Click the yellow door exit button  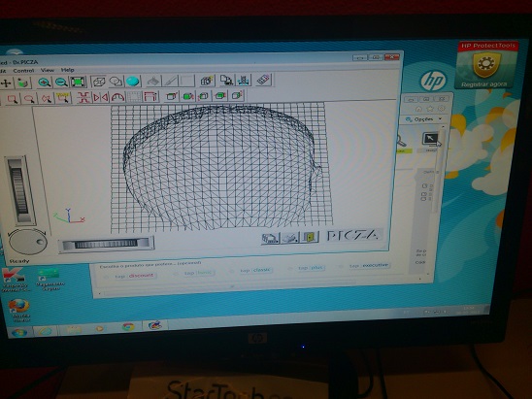pyautogui.click(x=310, y=237)
